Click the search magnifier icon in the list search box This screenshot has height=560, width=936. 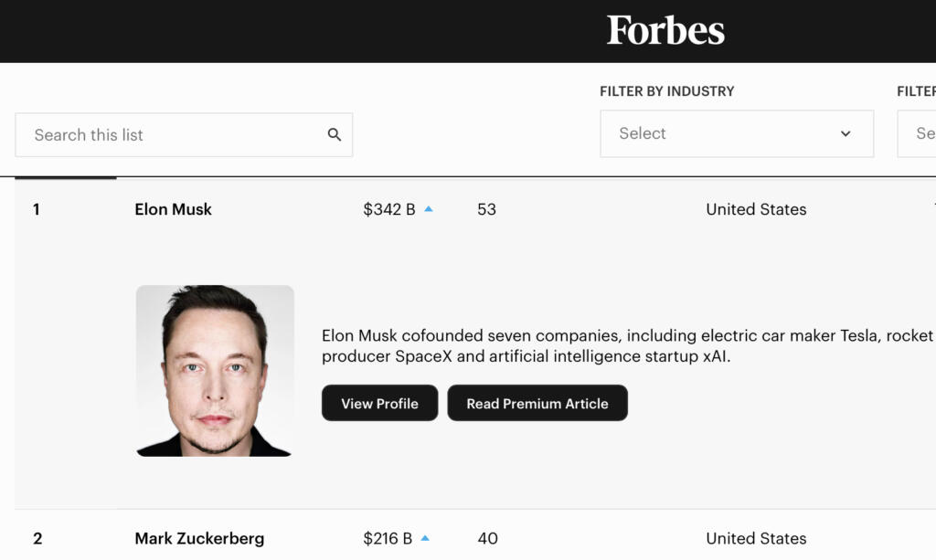tap(335, 134)
